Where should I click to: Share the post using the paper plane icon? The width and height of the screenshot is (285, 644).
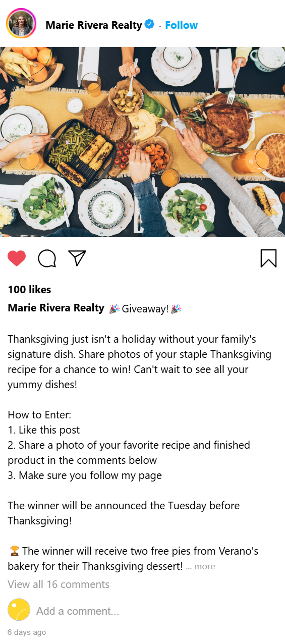[x=77, y=258]
